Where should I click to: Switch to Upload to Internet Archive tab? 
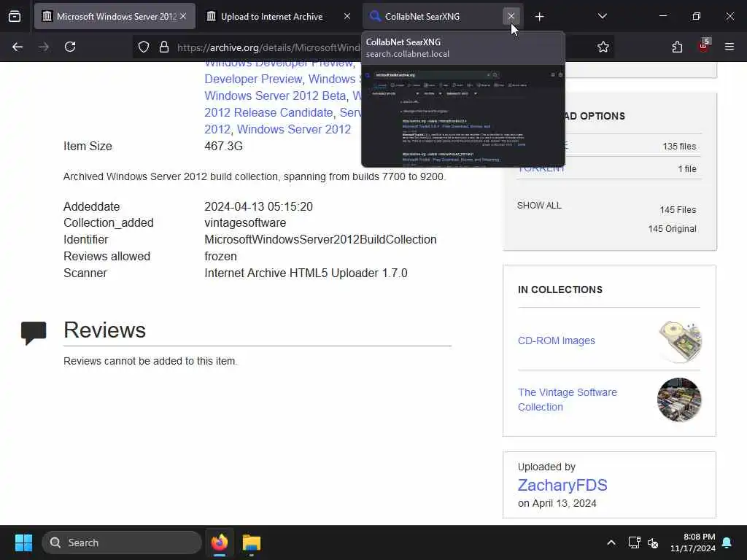279,16
